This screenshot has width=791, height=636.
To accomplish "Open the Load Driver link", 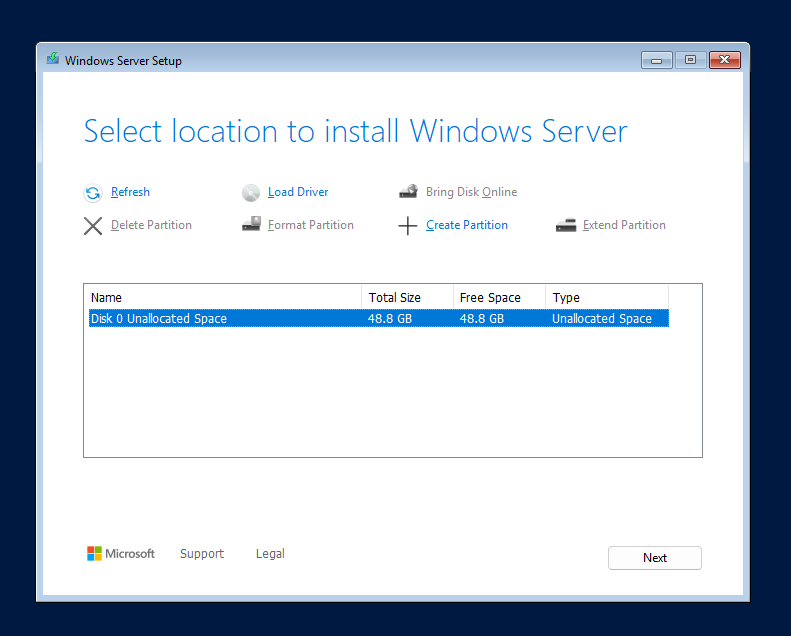I will [298, 192].
